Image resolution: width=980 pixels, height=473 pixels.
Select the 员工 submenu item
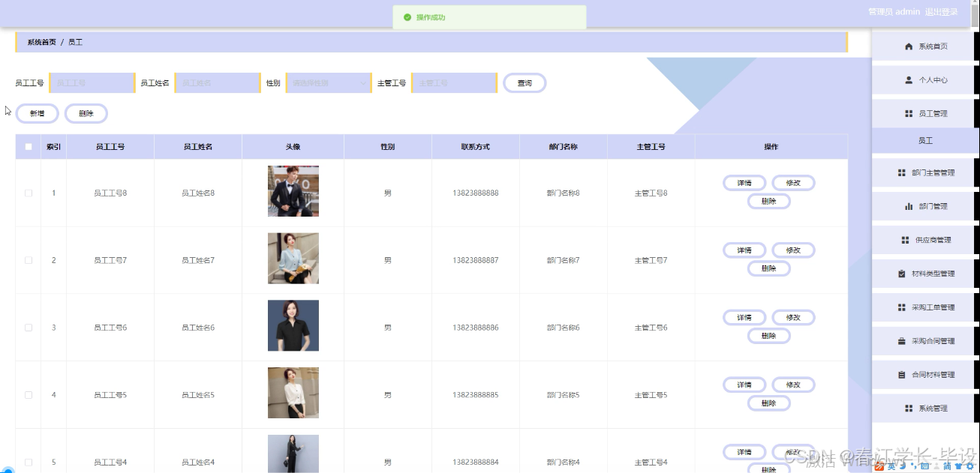pyautogui.click(x=924, y=139)
